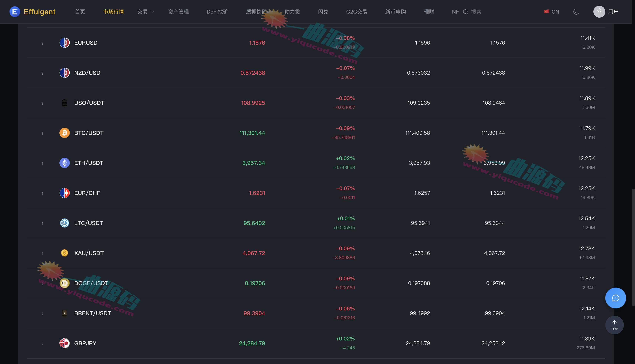Click the user avatar icon
This screenshot has width=635, height=364.
point(599,12)
